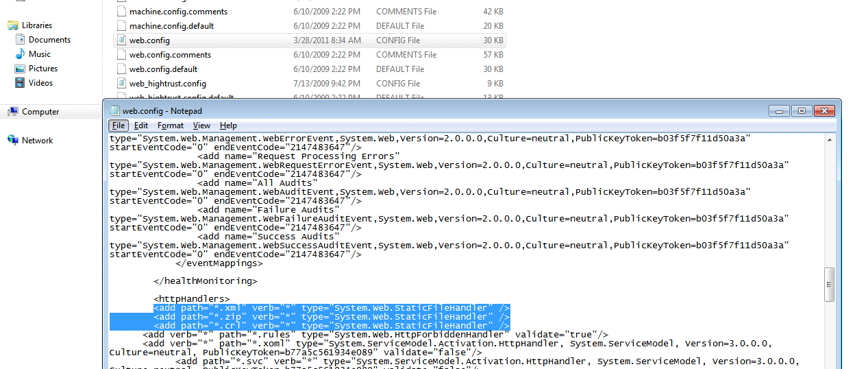Click highlighted *.zip StaticFileHandler line
The height and width of the screenshot is (369, 868).
(x=332, y=317)
